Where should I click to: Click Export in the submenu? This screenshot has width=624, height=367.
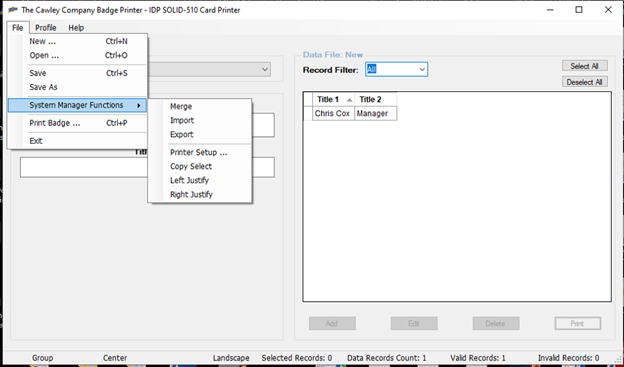200,135
